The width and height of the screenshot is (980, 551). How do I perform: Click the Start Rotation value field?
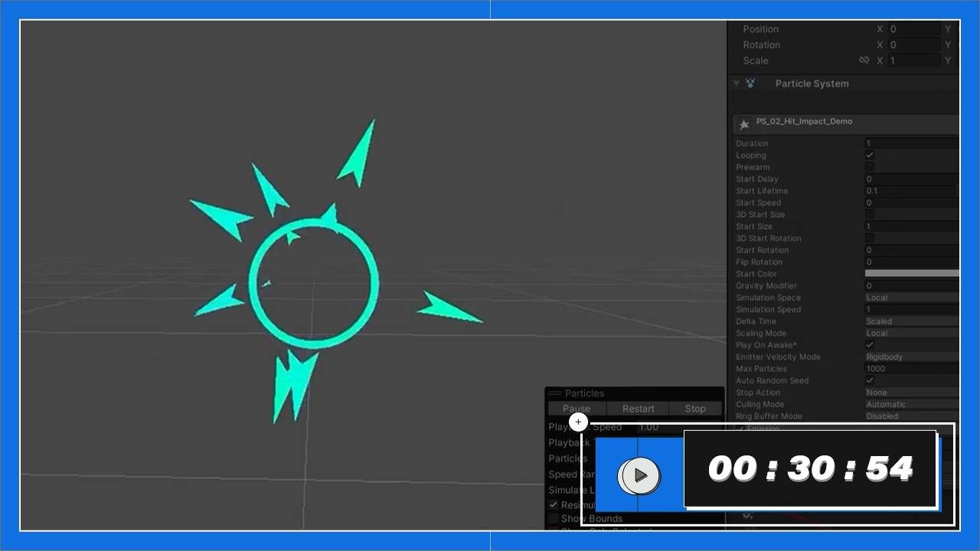coord(911,250)
